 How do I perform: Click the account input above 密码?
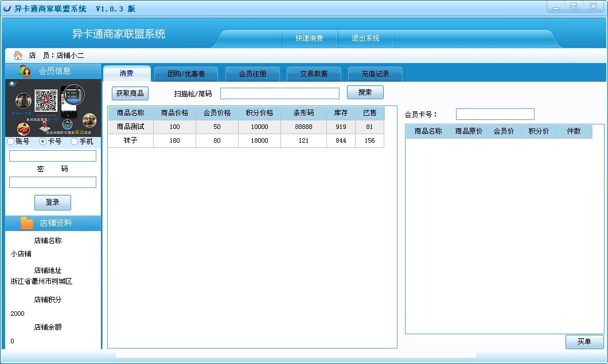[x=53, y=156]
